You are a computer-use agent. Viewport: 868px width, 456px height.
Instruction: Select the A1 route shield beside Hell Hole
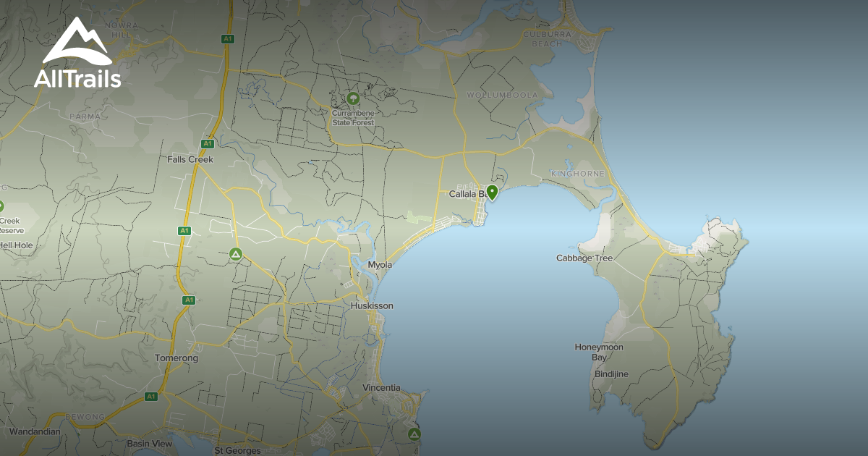coord(184,230)
